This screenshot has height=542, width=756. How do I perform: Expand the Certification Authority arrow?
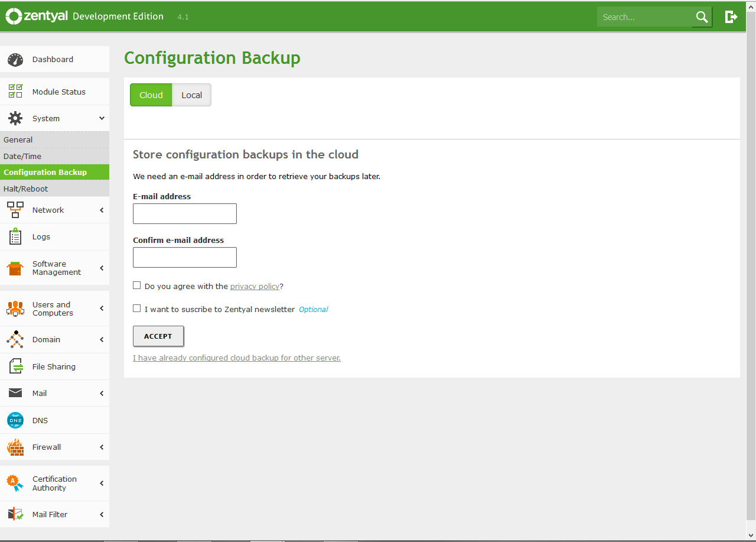[x=102, y=483]
